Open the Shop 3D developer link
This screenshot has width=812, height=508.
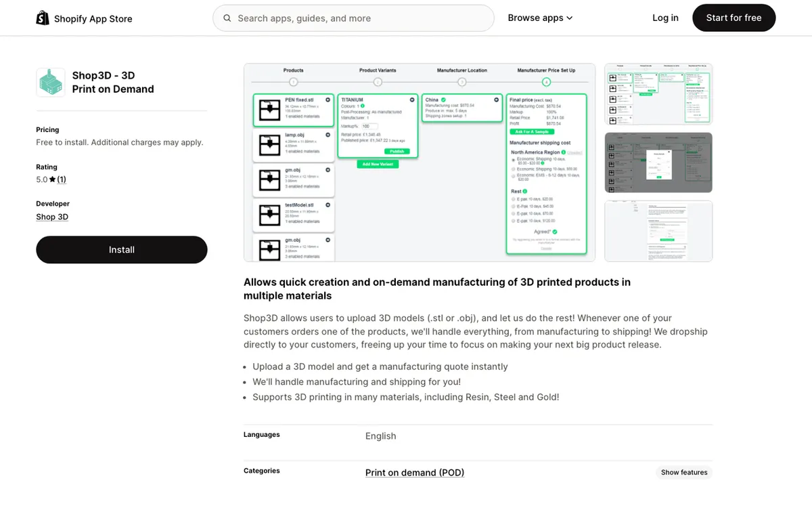point(52,217)
